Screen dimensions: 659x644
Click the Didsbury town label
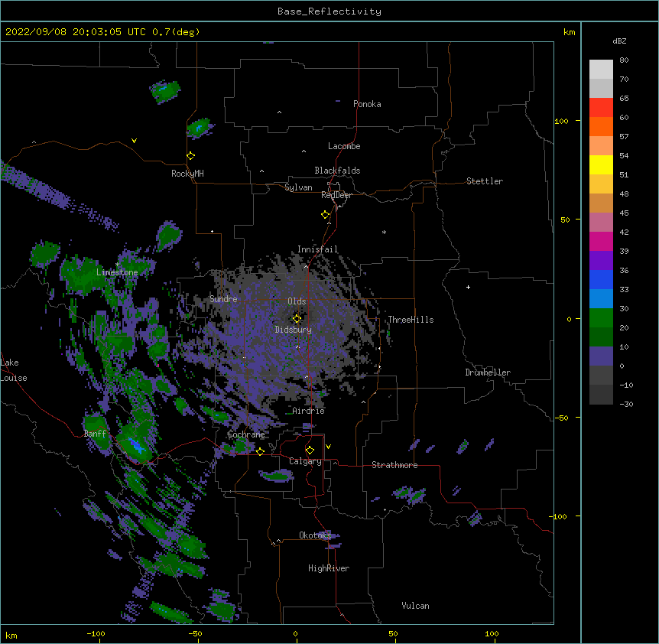(x=294, y=330)
